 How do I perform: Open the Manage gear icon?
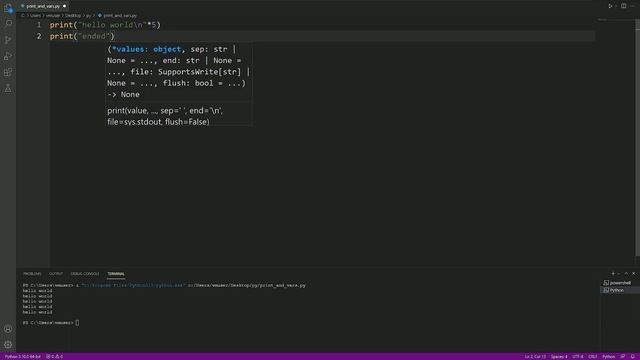click(x=8, y=345)
